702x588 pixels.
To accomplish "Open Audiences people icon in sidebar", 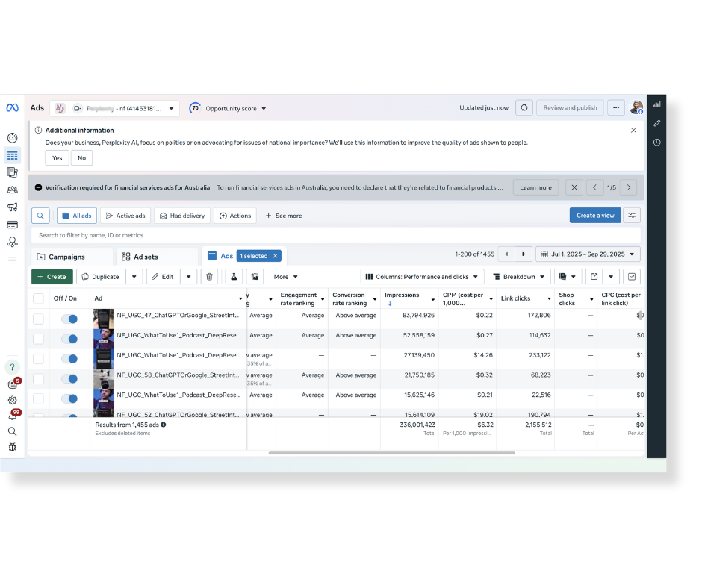I will pyautogui.click(x=13, y=190).
